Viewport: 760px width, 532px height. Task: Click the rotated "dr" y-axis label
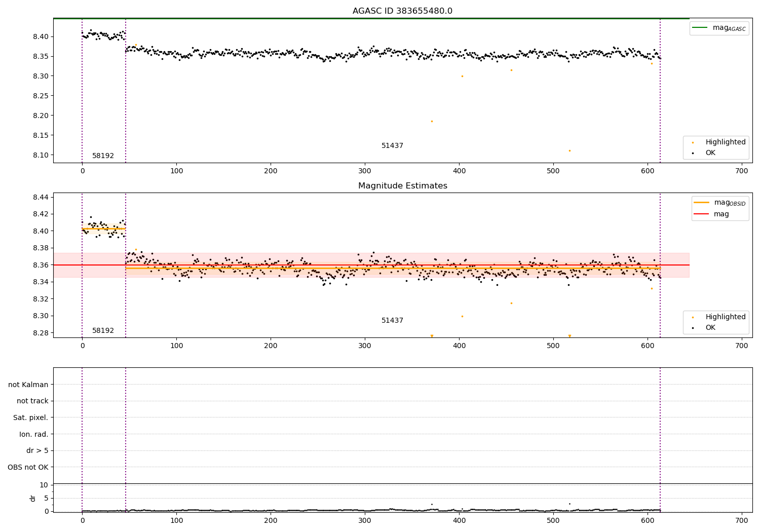[33, 498]
